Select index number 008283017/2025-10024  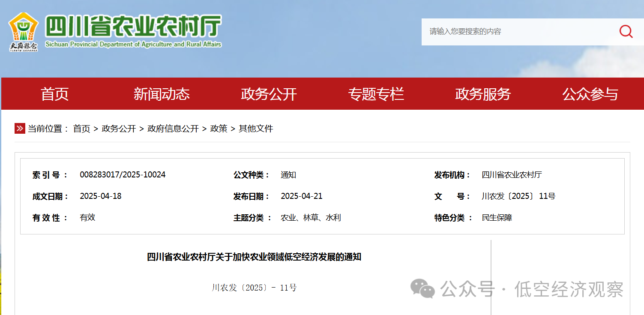pos(123,175)
